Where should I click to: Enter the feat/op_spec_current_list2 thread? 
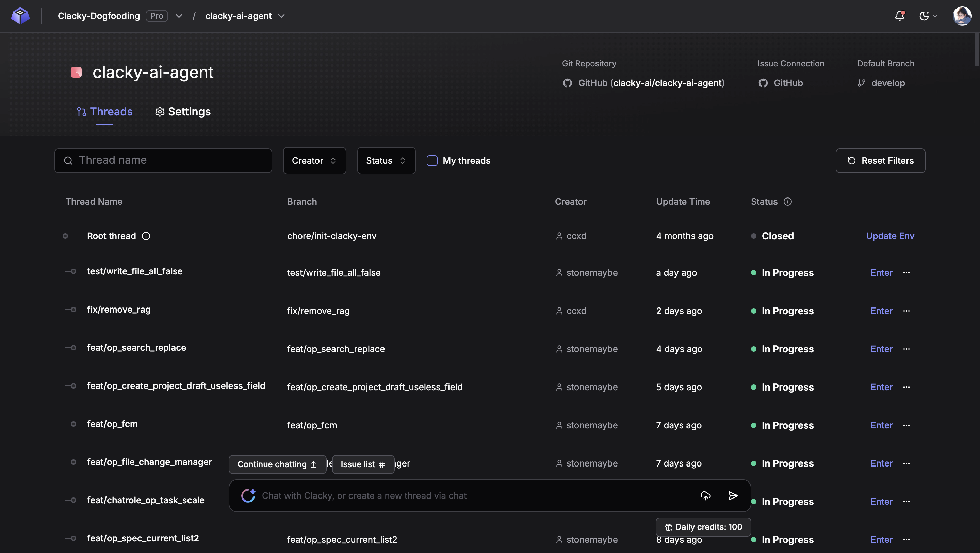pyautogui.click(x=881, y=539)
